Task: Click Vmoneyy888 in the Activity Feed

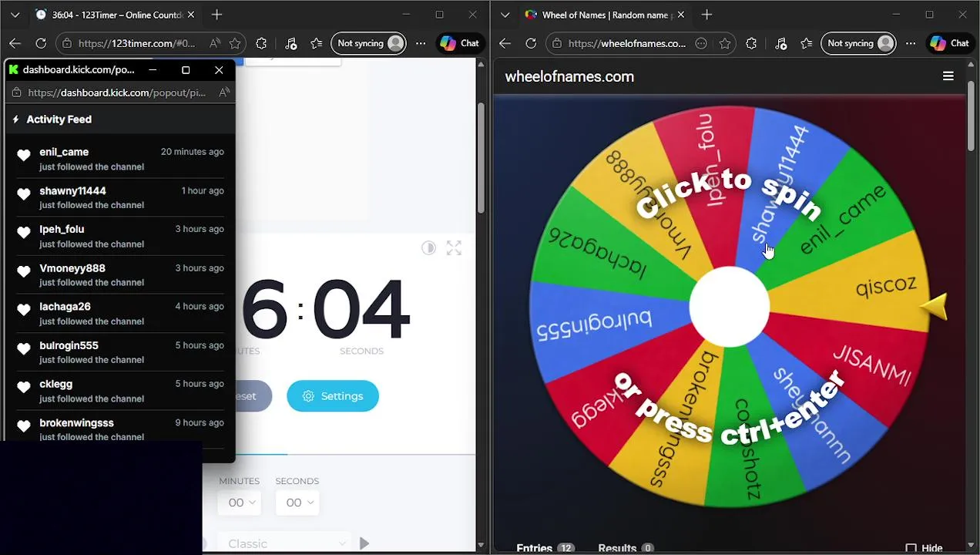Action: (x=72, y=268)
